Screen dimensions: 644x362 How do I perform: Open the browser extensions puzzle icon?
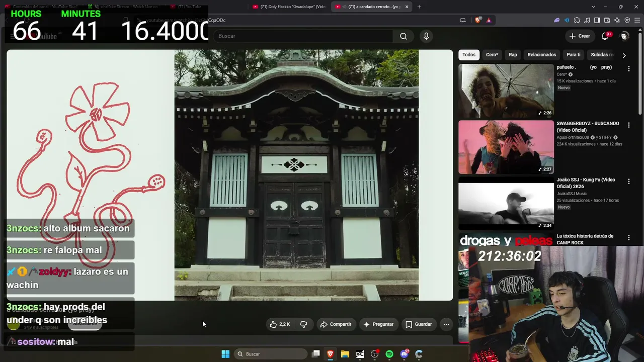577,20
